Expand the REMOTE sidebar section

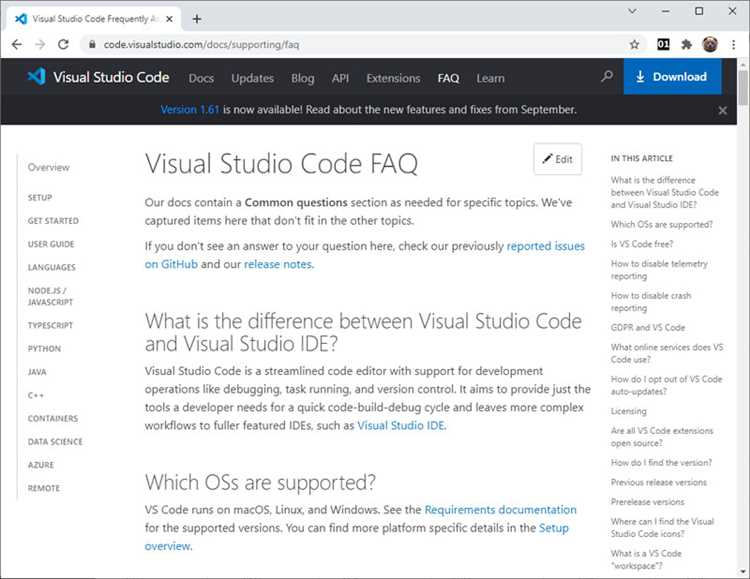(44, 488)
